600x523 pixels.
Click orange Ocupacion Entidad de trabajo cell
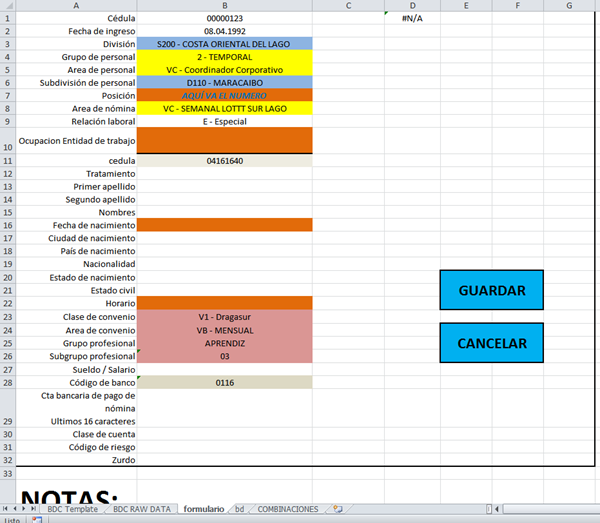tap(225, 140)
